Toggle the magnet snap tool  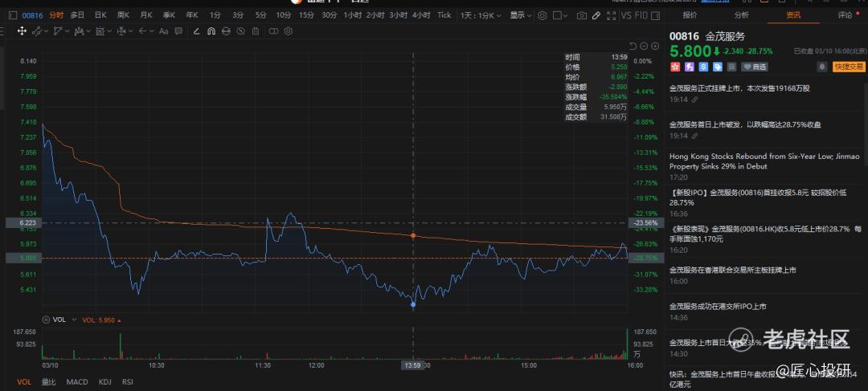click(x=211, y=31)
